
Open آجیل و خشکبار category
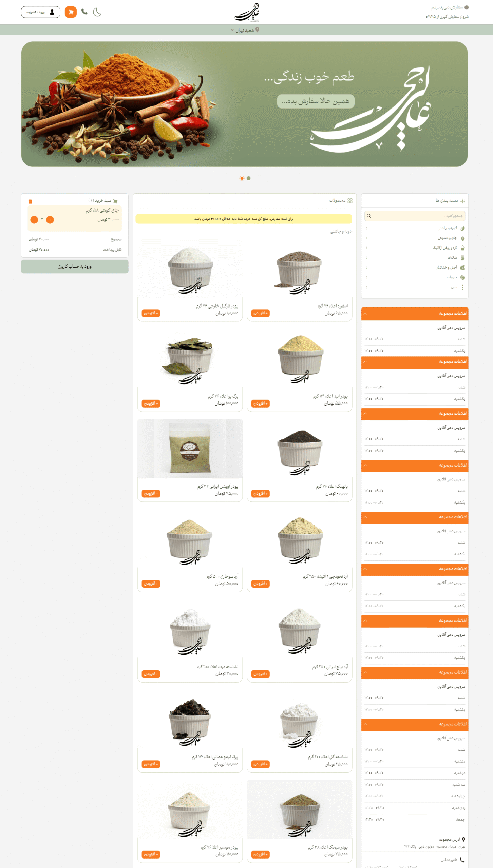(x=415, y=268)
